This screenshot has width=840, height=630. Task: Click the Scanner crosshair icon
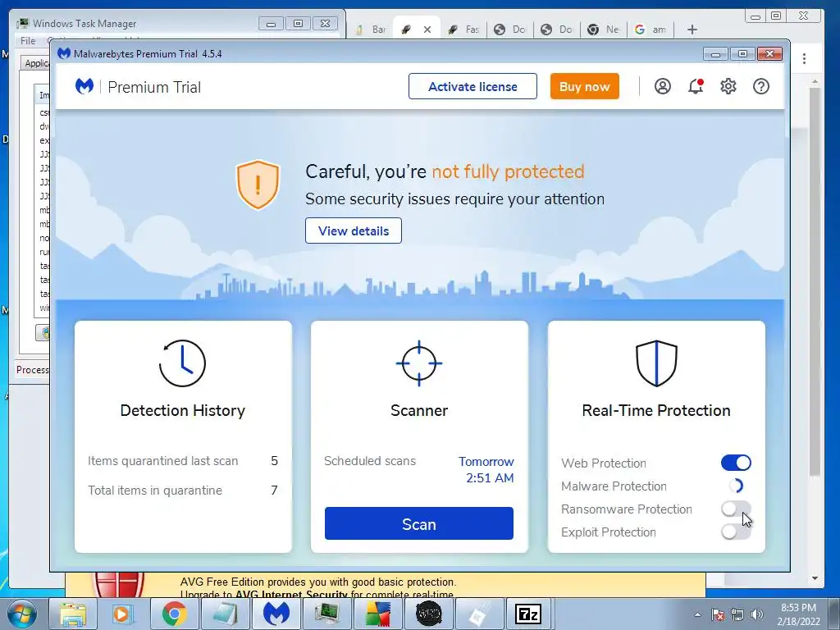tap(419, 363)
